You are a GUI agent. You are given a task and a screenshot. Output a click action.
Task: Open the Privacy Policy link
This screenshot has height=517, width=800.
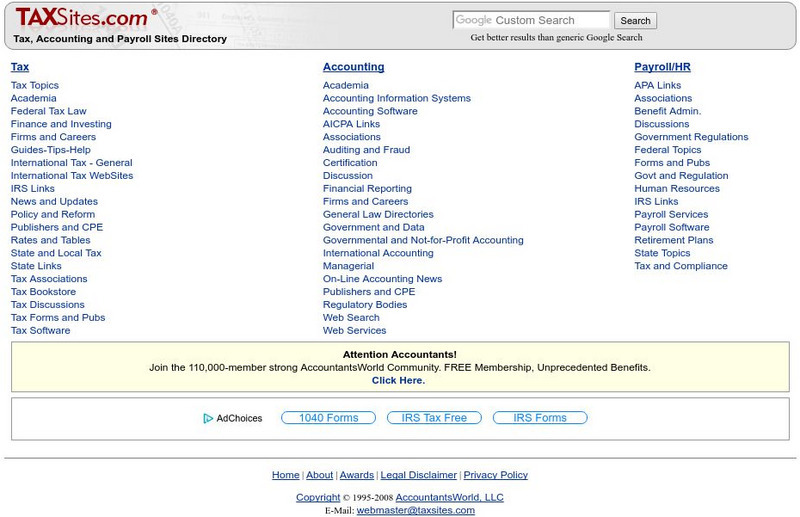coord(495,475)
